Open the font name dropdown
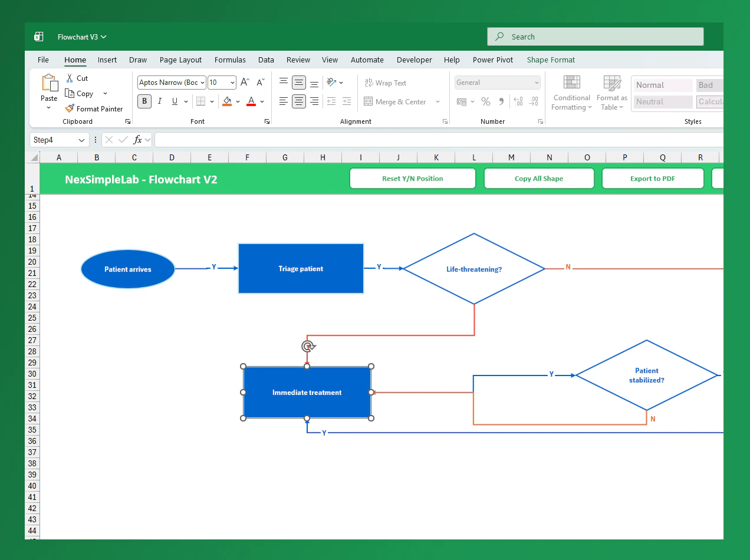 202,83
